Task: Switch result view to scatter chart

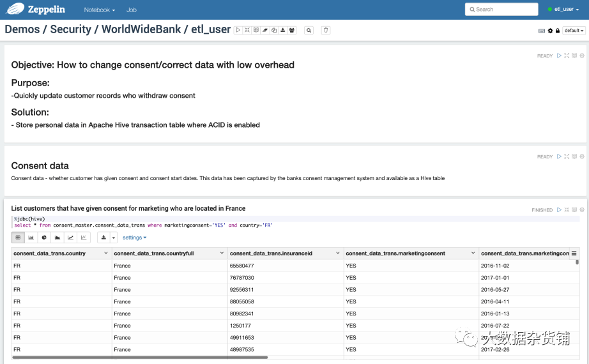Action: [84, 238]
